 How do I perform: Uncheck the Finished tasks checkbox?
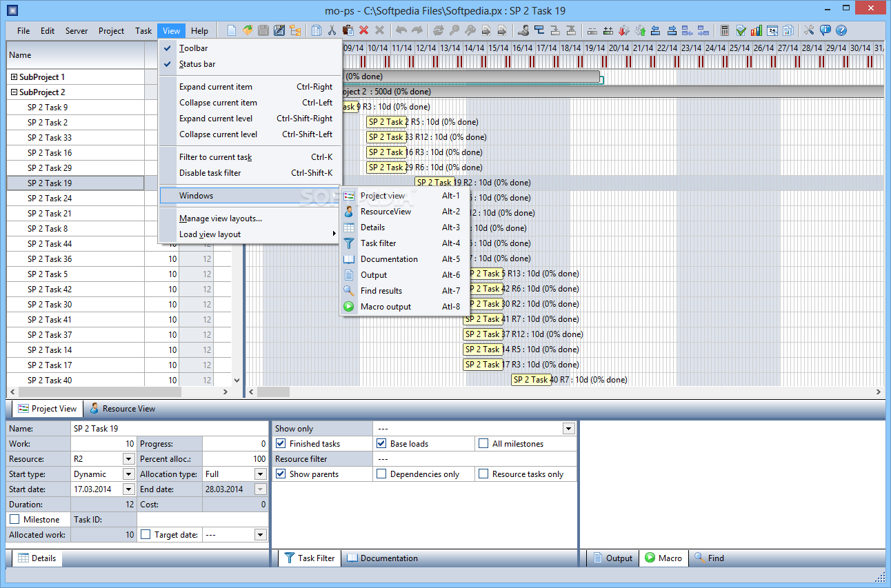[x=281, y=444]
